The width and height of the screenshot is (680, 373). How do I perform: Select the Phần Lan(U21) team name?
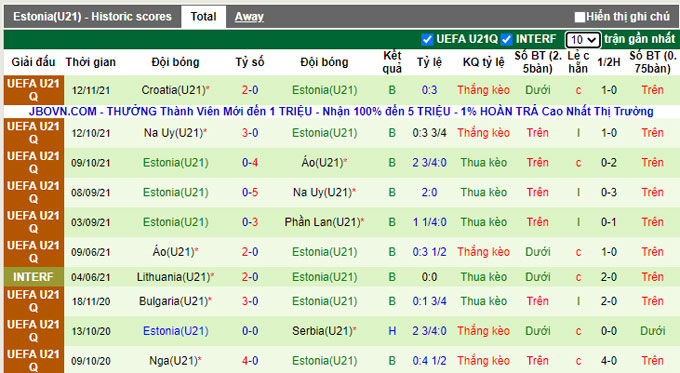pos(322,222)
